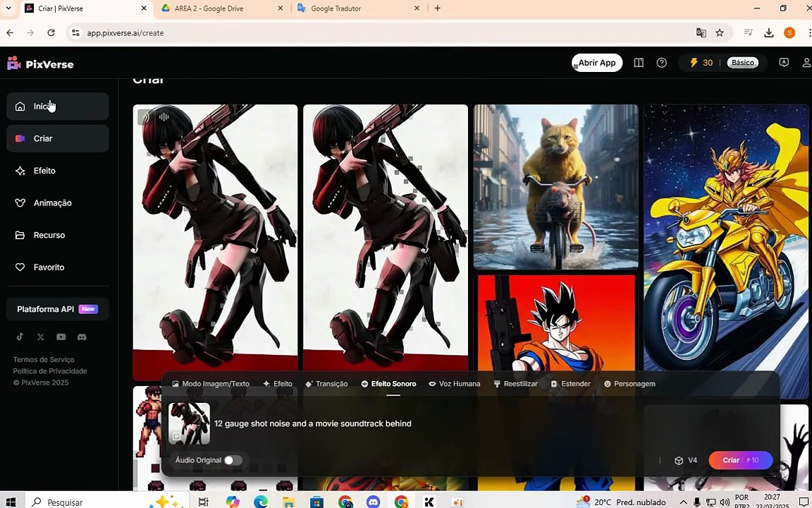Switch to the Voz Humana tab
Image resolution: width=812 pixels, height=508 pixels.
tap(455, 384)
